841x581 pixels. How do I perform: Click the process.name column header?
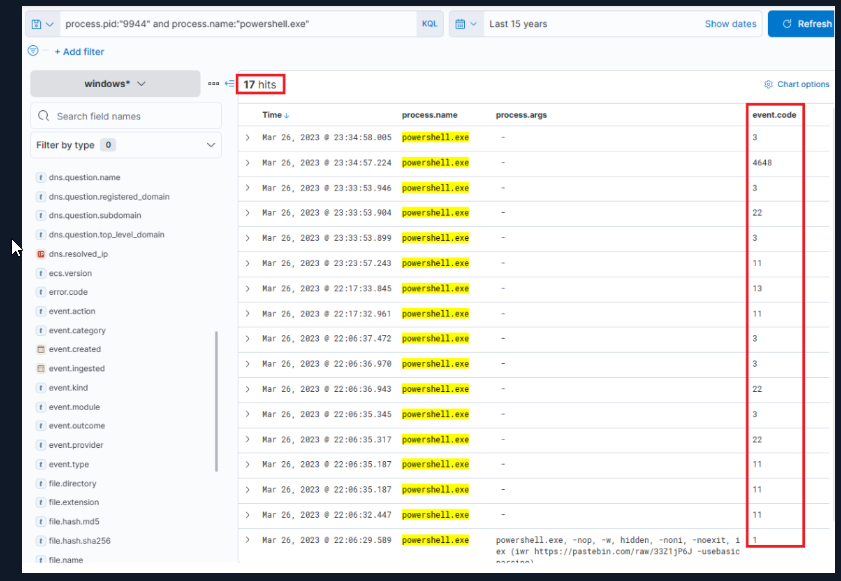pyautogui.click(x=430, y=115)
